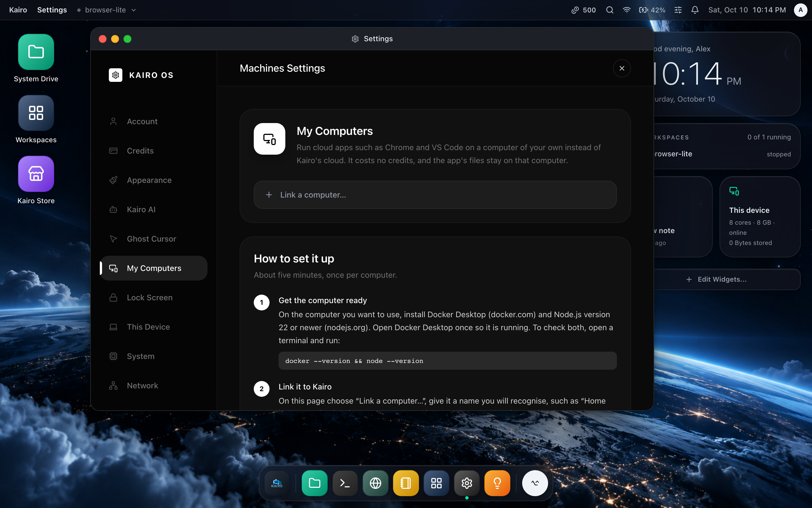
Task: Open the yellow Notes app in dock
Action: point(406,483)
